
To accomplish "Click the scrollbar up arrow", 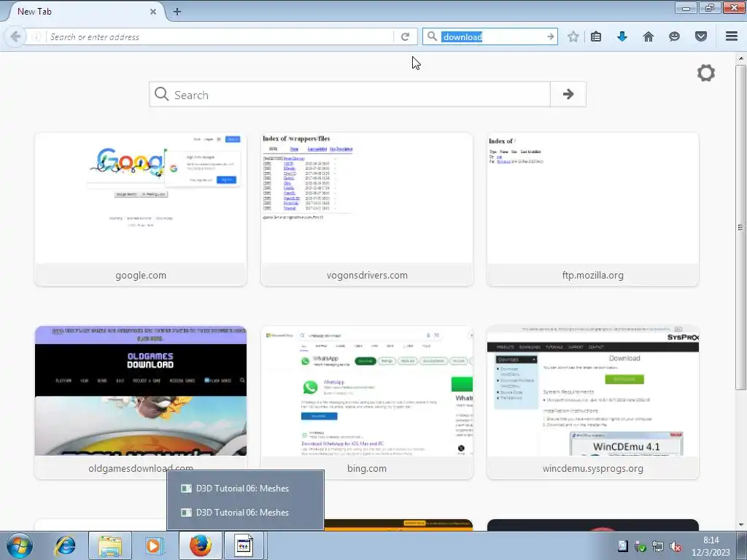I will (x=740, y=58).
